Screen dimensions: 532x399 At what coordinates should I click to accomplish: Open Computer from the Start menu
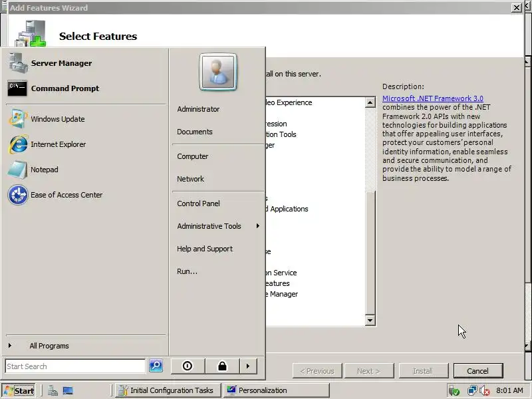pos(192,156)
